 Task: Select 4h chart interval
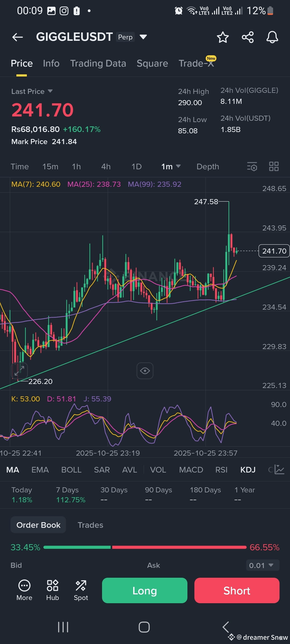pyautogui.click(x=106, y=167)
